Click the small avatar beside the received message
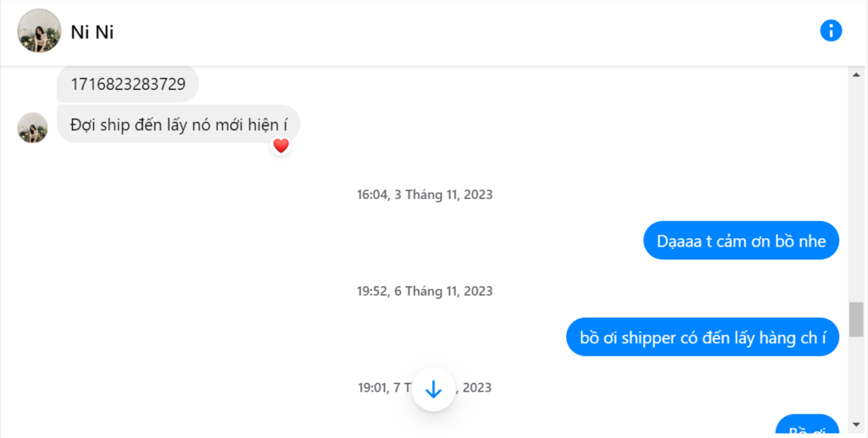Screen dimensions: 868x438 [x=33, y=128]
